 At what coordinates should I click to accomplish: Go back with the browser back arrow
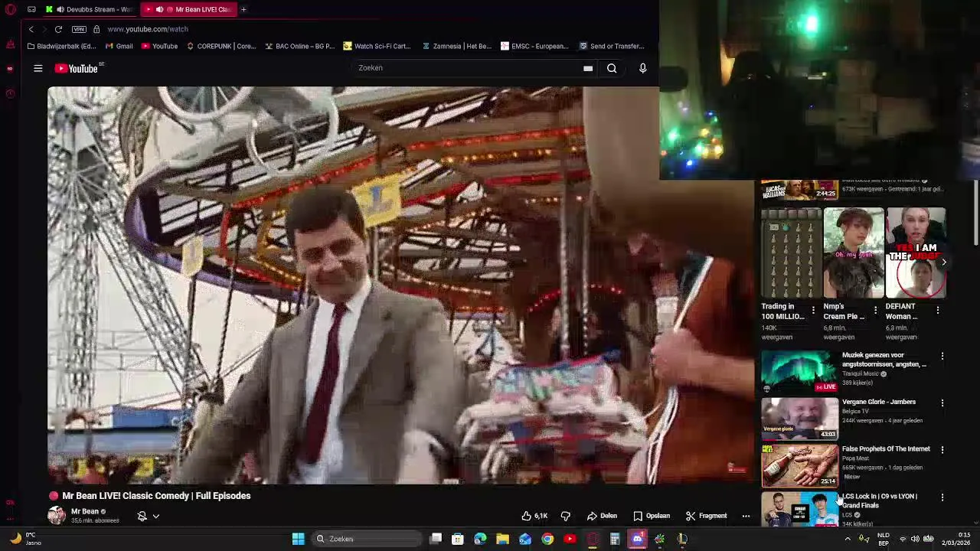[31, 29]
